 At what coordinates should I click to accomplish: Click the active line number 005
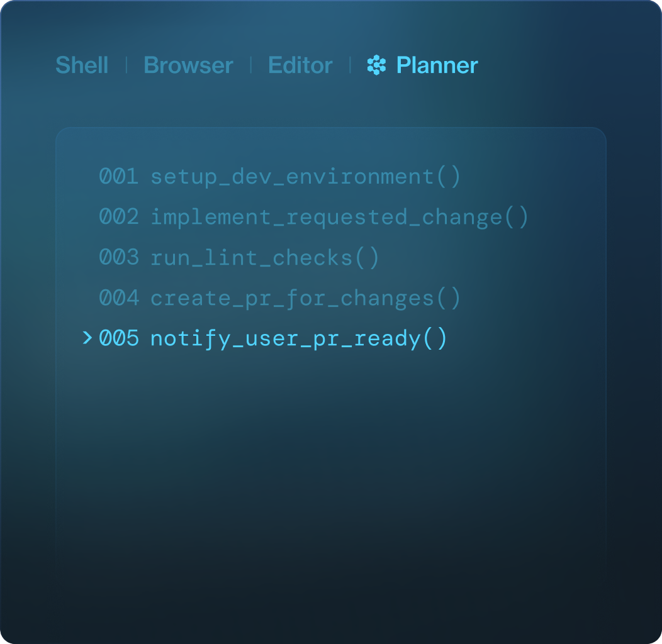118,338
